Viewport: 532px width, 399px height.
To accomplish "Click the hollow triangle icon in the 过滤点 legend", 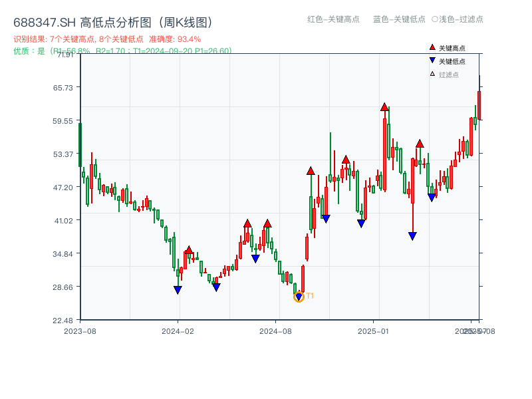I will [x=432, y=74].
